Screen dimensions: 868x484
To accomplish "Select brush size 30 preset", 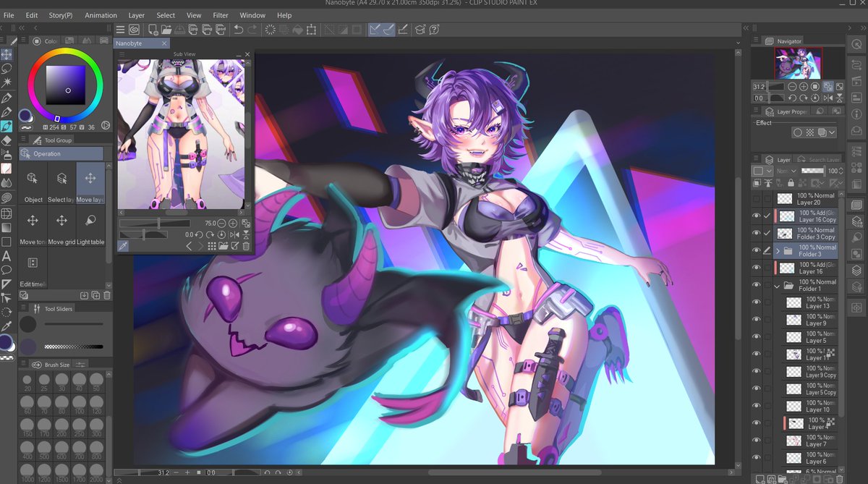I will click(x=61, y=383).
